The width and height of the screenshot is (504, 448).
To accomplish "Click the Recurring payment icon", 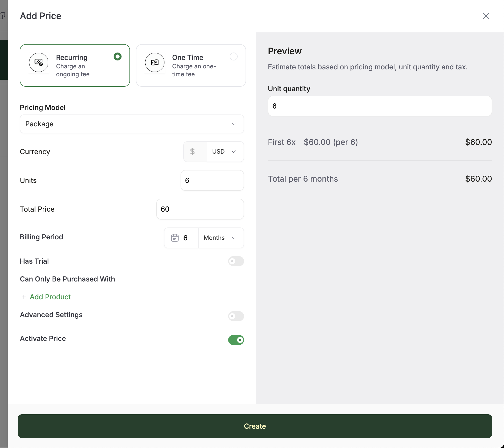I will 39,62.
